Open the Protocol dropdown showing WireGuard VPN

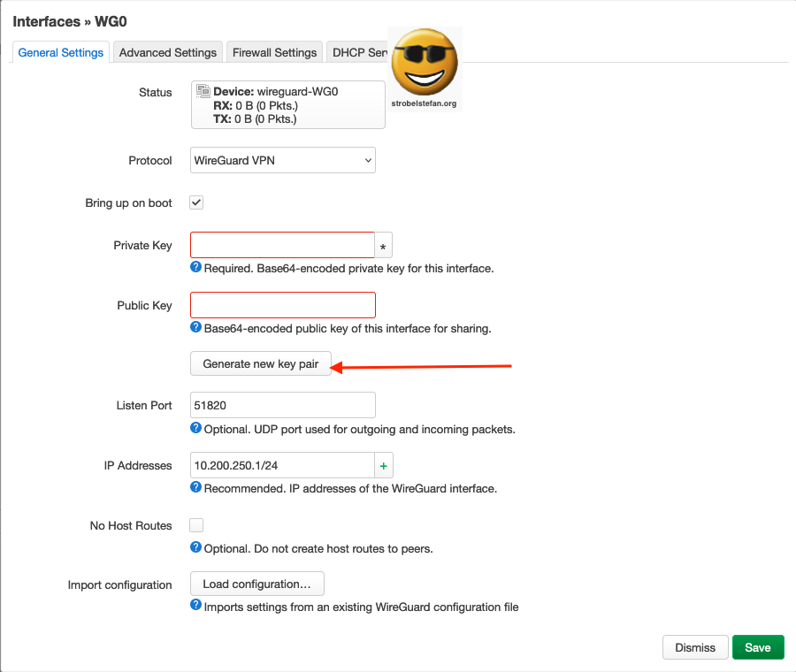282,160
